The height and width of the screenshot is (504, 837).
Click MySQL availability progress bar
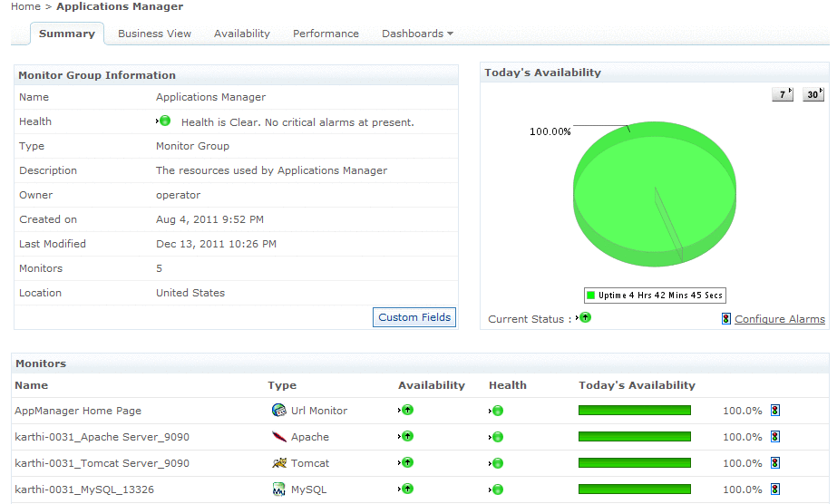click(x=635, y=489)
